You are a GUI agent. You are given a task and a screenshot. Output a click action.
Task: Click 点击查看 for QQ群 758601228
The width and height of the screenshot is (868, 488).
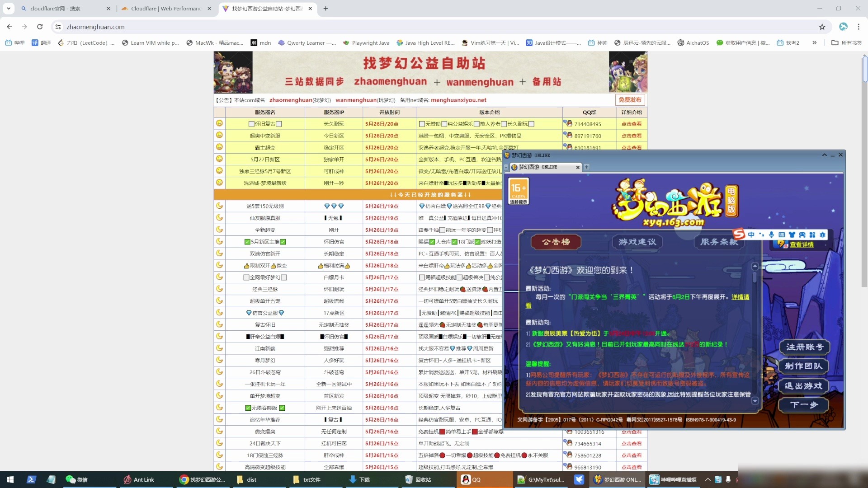click(x=631, y=455)
